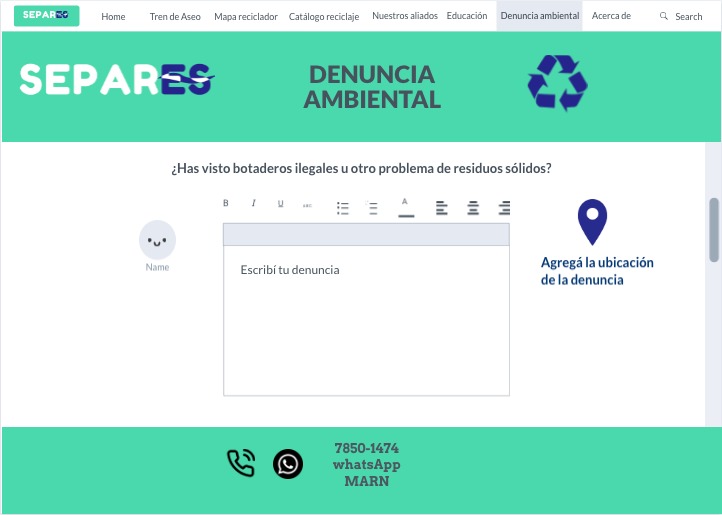Open the WhatsApp icon in footer

[x=288, y=463]
